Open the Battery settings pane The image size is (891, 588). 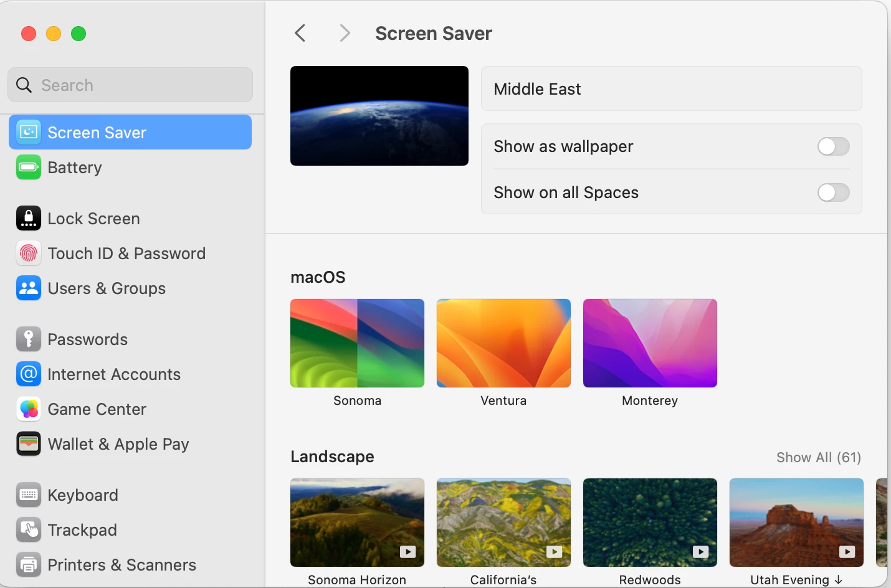point(130,167)
